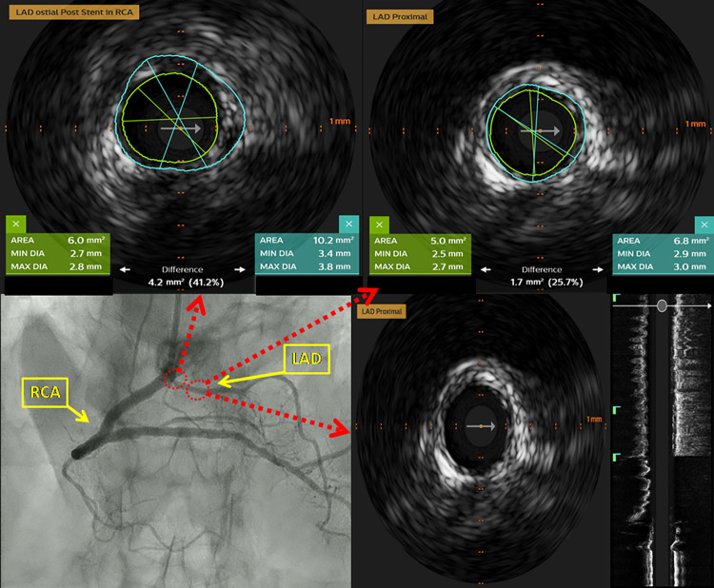The height and width of the screenshot is (588, 714).
Task: Click the right arrow beside 4.2 mm² Difference
Action: click(x=240, y=269)
